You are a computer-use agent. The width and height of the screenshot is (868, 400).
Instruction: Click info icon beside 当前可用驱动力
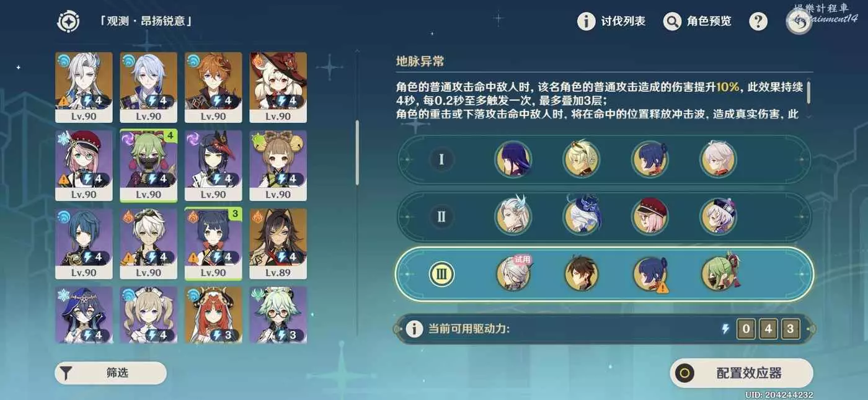click(x=414, y=329)
